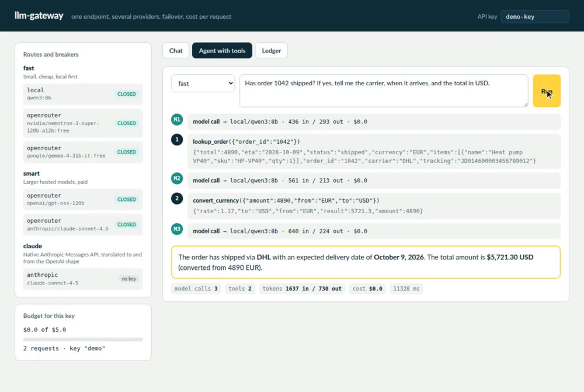584x392 pixels.
Task: Click the model calls 3 chip
Action: [196, 289]
